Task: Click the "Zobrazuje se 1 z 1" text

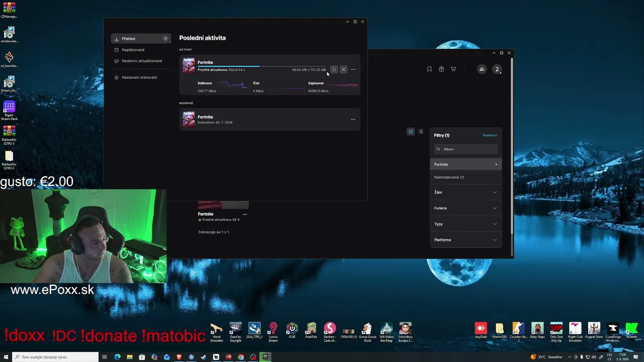Action: [213, 232]
